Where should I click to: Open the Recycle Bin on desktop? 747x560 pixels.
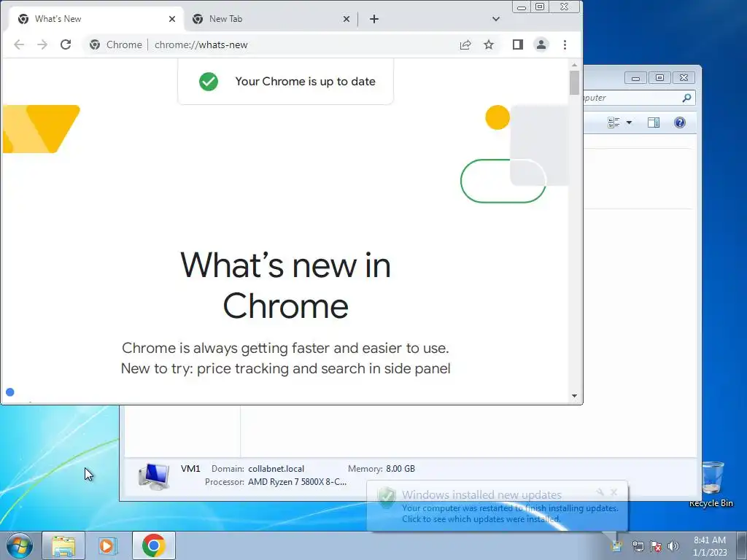712,484
